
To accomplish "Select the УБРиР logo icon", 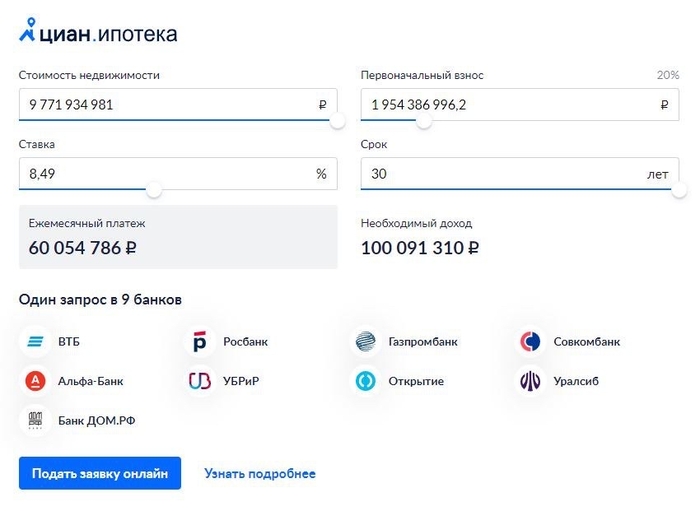I will tap(200, 381).
